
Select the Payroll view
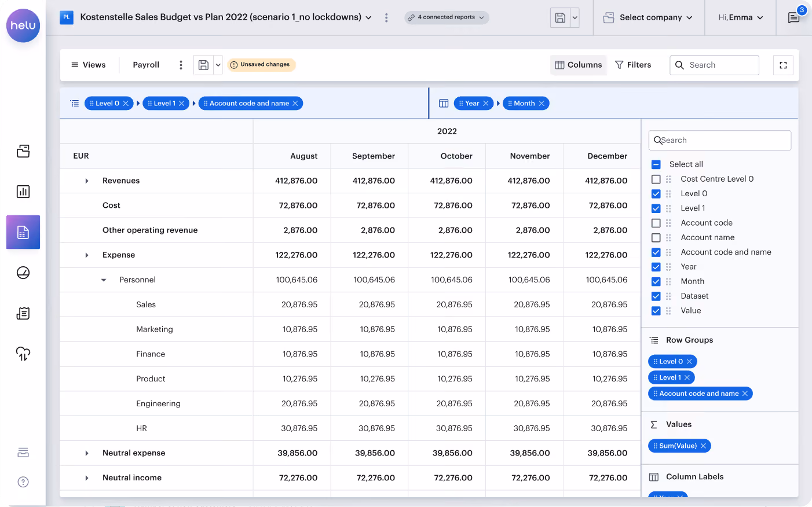146,65
